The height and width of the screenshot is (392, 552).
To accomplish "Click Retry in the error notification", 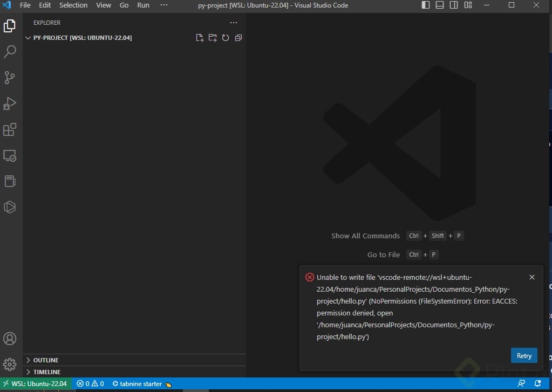I will (524, 356).
